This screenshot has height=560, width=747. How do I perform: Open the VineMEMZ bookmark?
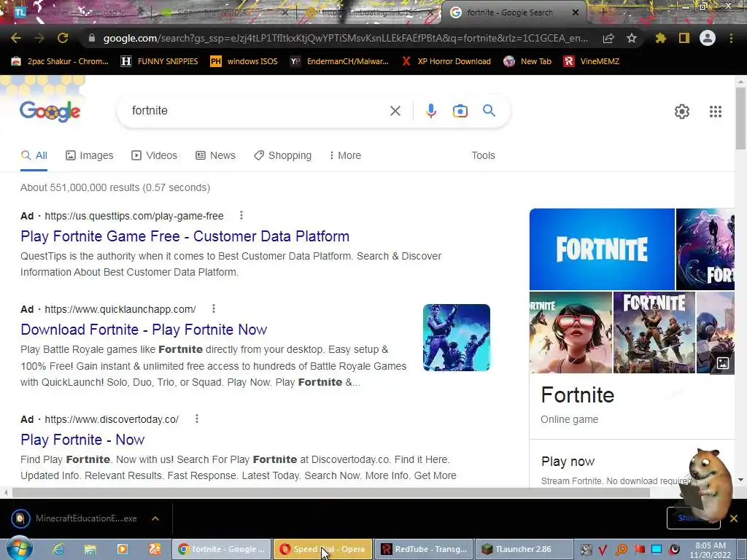click(591, 61)
